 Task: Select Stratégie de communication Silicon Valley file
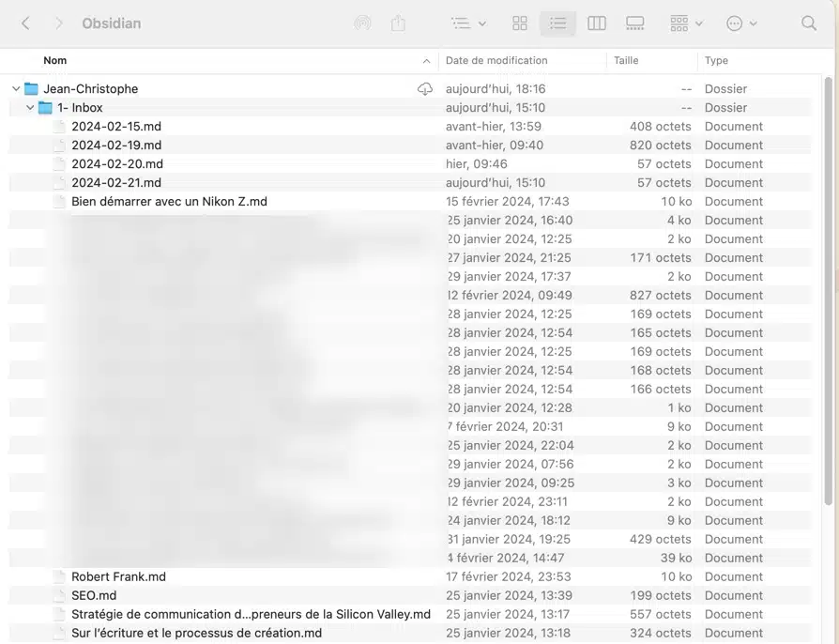[251, 614]
